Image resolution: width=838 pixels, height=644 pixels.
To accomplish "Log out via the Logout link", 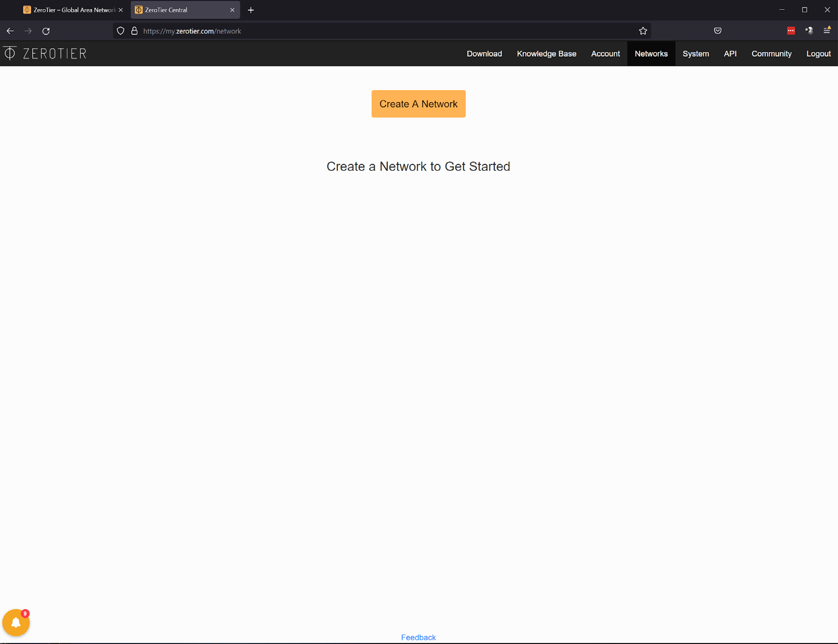I will [818, 54].
